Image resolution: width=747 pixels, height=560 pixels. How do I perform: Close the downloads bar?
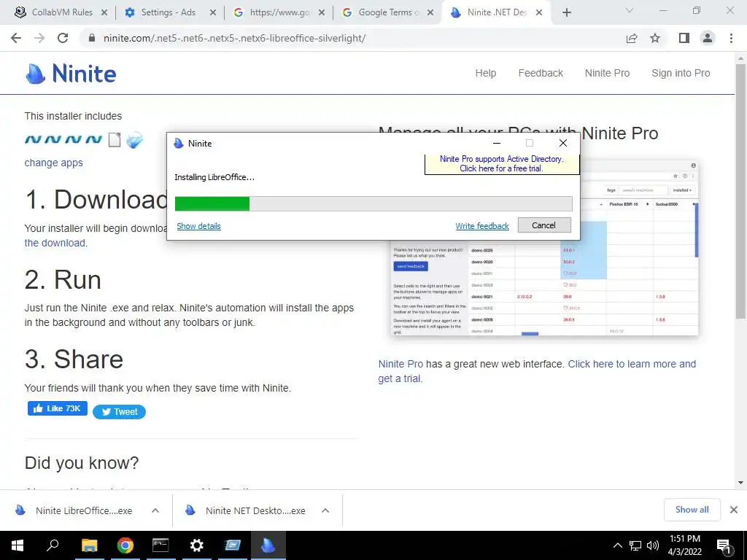[734, 510]
